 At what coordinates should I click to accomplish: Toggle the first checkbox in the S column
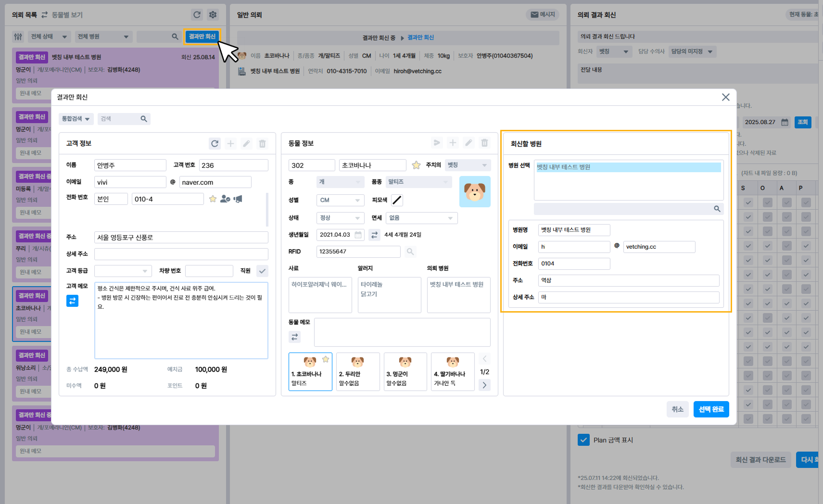point(748,202)
